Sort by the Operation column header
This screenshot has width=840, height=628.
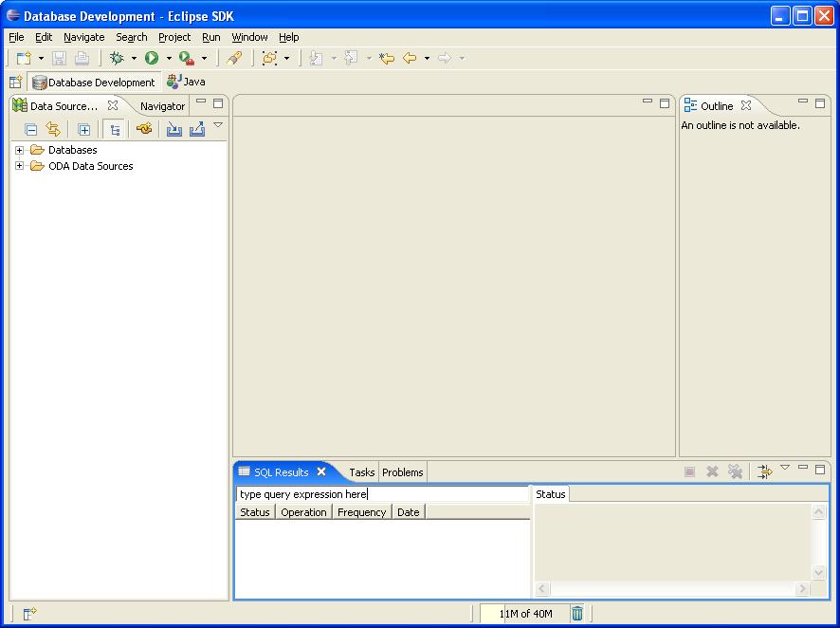click(303, 511)
